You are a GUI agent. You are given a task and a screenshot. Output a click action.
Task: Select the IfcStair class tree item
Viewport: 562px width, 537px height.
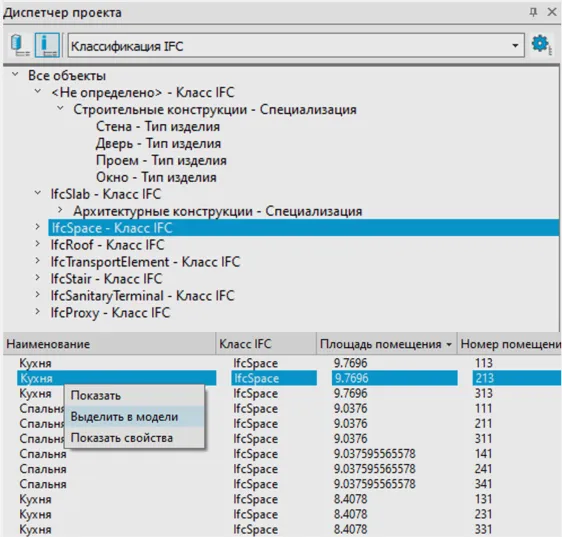point(106,279)
